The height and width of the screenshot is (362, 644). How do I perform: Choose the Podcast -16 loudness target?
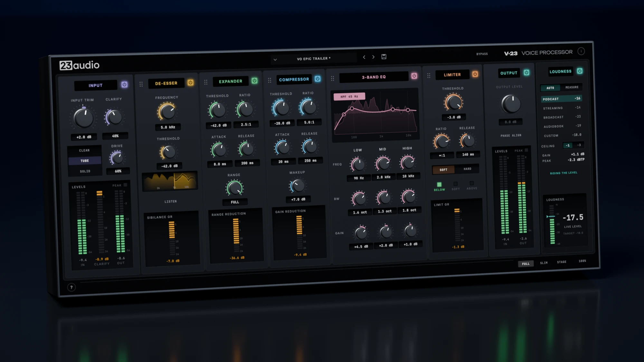point(561,98)
